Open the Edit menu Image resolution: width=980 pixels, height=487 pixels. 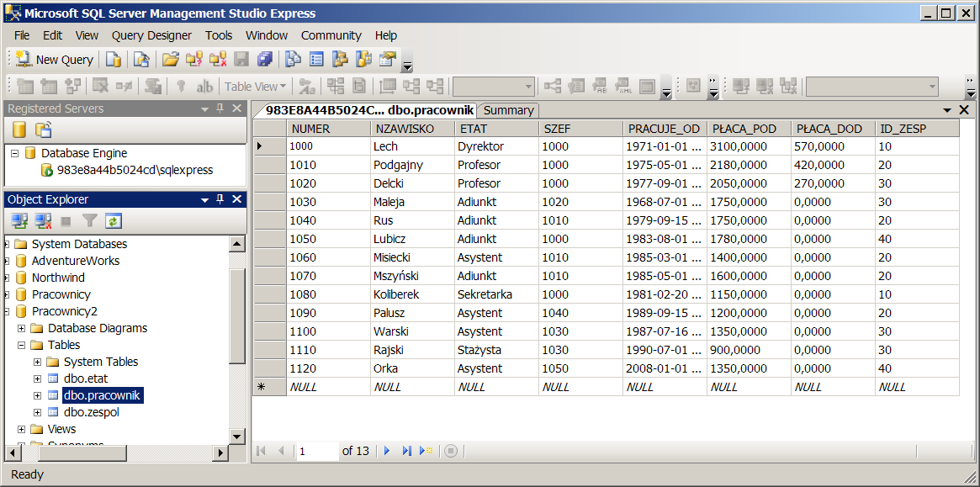(52, 35)
